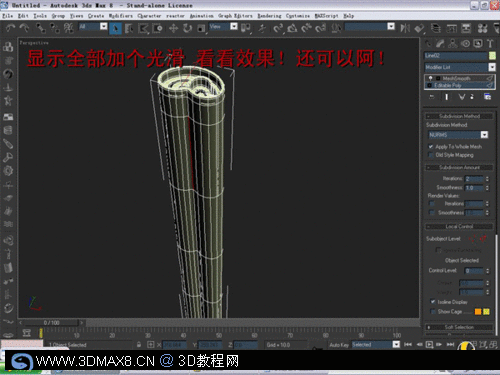Open the Edit menu
500x375 pixels.
coord(23,16)
